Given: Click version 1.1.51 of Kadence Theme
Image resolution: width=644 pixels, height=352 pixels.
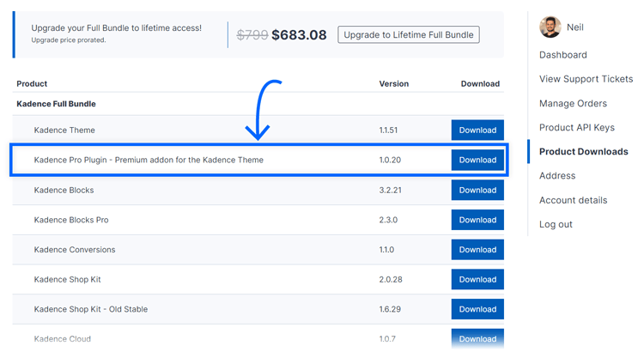Looking at the screenshot, I should [x=388, y=130].
